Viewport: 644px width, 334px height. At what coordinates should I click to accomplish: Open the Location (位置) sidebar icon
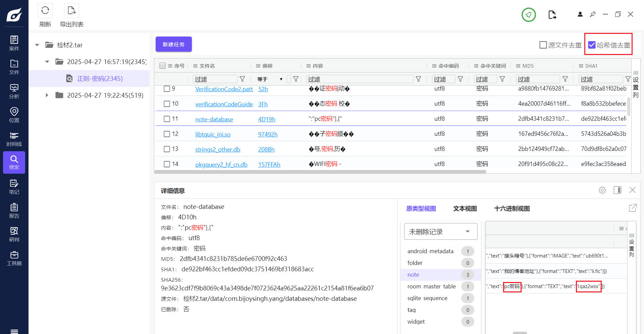tap(14, 115)
